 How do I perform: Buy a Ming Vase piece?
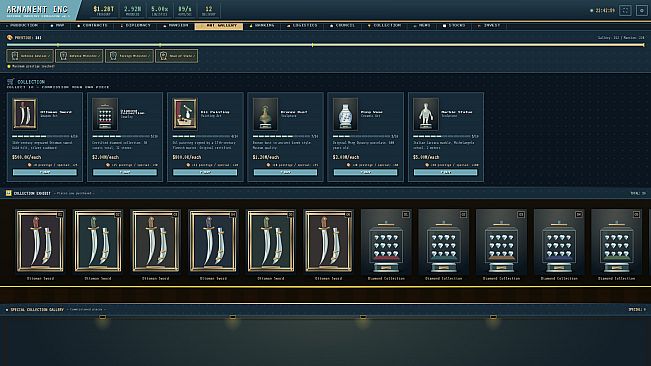(x=365, y=172)
